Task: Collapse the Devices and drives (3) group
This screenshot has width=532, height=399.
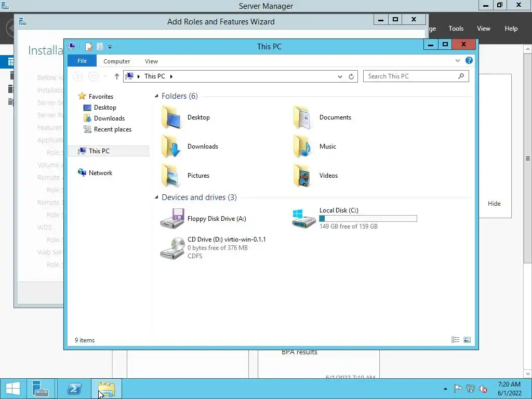Action: click(x=156, y=197)
